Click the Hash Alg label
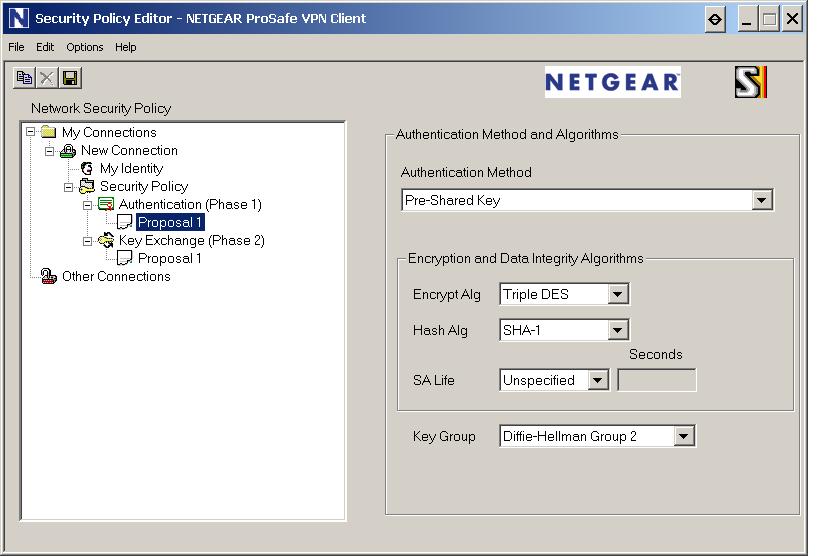The image size is (840, 556). 440,330
